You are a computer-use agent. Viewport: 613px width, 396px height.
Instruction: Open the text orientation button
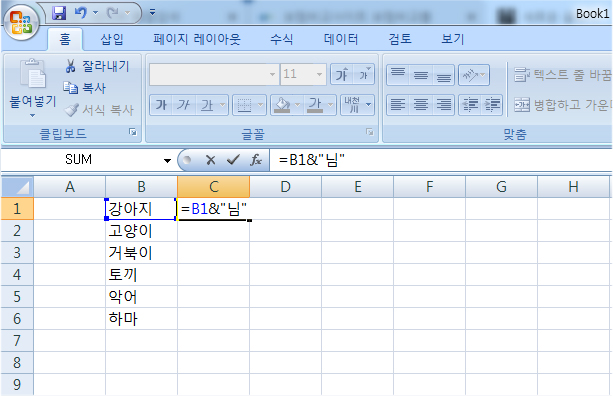474,74
